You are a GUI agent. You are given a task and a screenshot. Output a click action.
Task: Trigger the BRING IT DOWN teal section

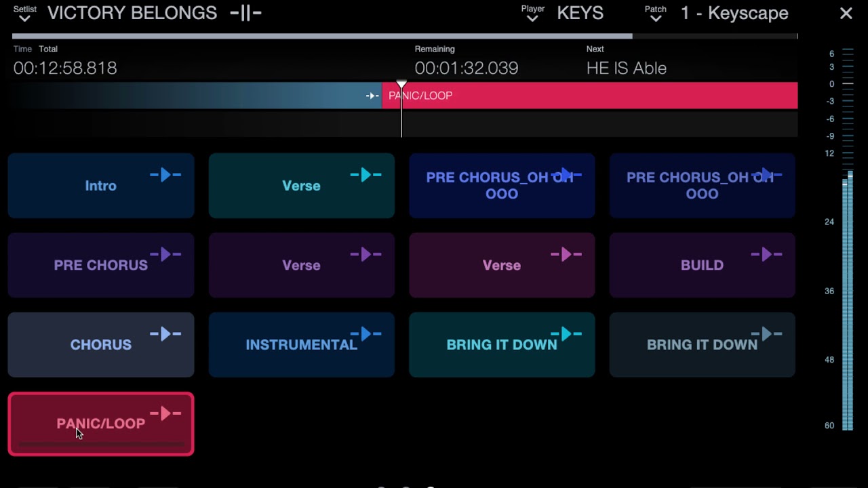coord(502,344)
